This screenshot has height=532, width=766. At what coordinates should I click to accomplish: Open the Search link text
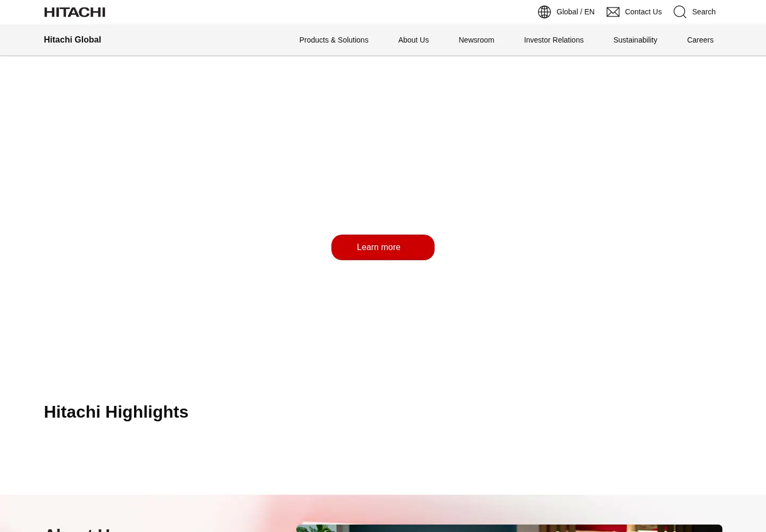[x=704, y=12]
